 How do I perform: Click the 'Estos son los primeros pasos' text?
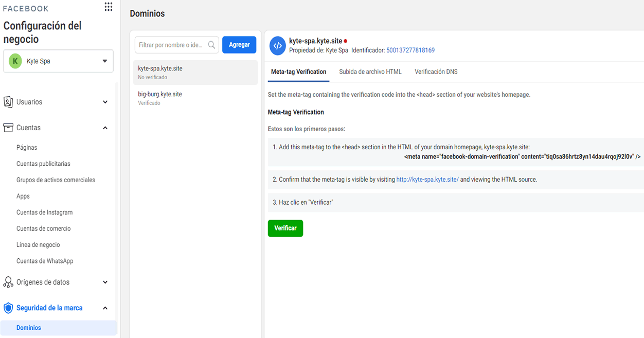click(307, 129)
